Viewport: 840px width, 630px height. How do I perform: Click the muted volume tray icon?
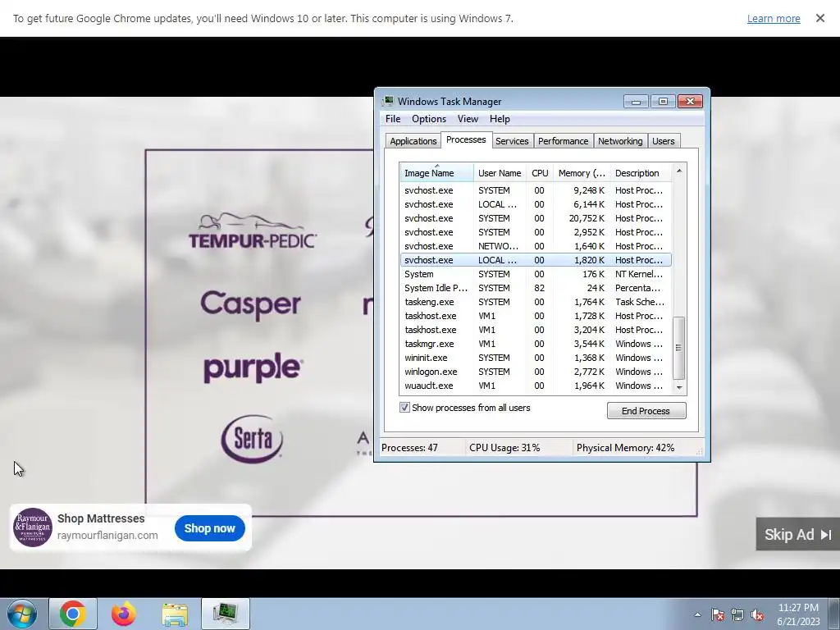point(757,614)
